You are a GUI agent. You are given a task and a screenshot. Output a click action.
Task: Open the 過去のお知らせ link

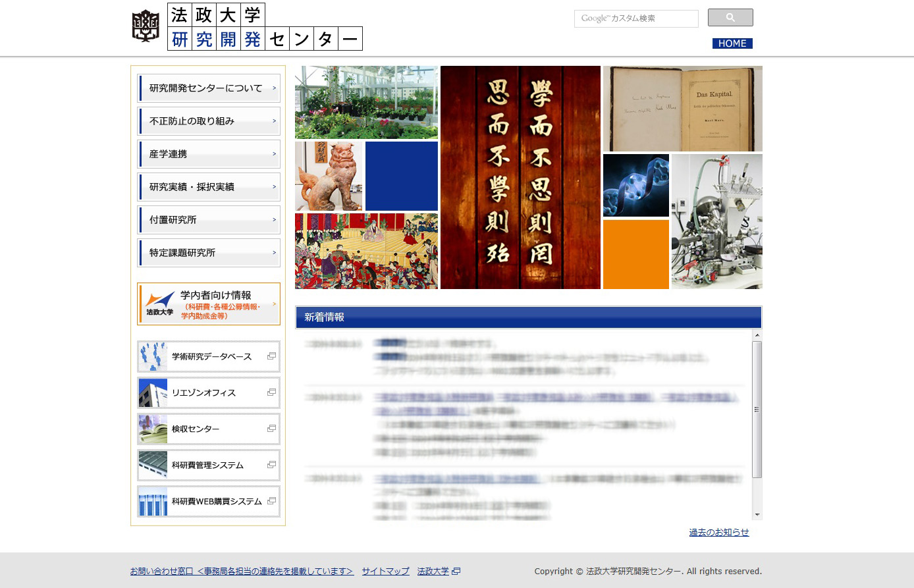click(x=719, y=532)
